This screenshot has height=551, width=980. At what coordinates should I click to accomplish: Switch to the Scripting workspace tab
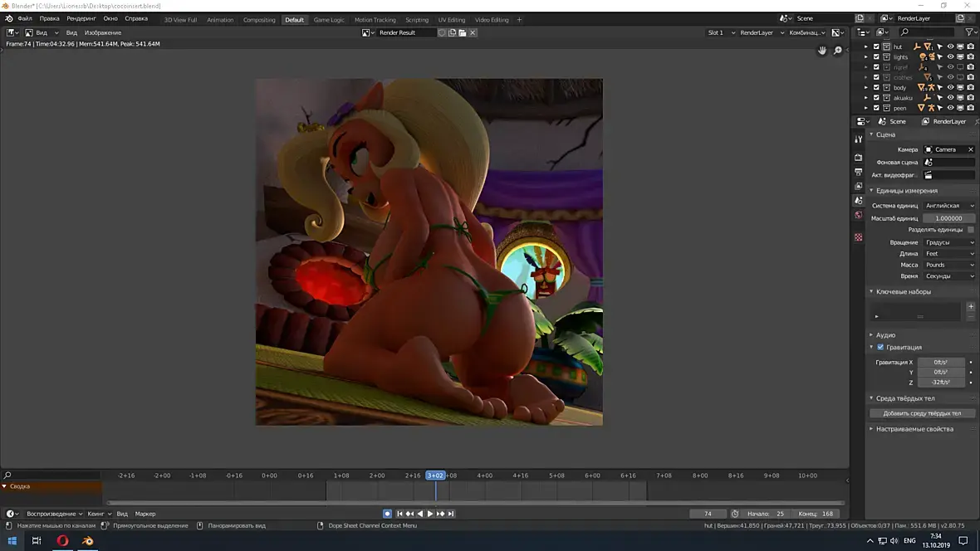pyautogui.click(x=417, y=20)
